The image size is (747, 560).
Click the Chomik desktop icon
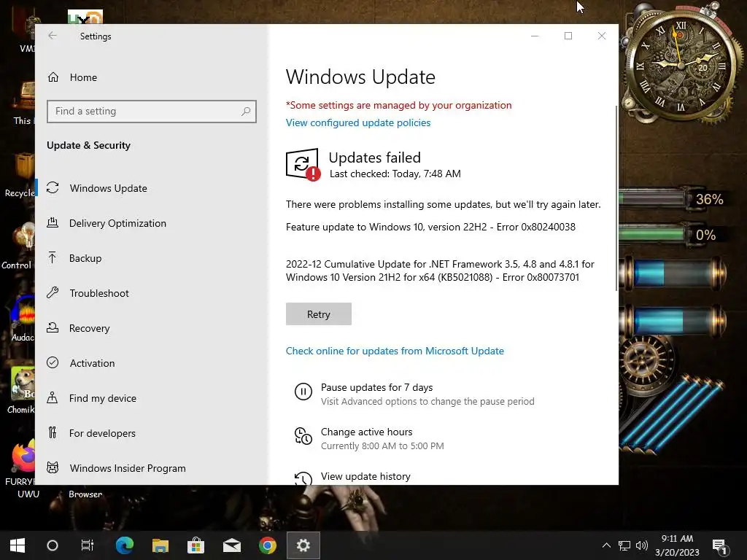point(20,391)
